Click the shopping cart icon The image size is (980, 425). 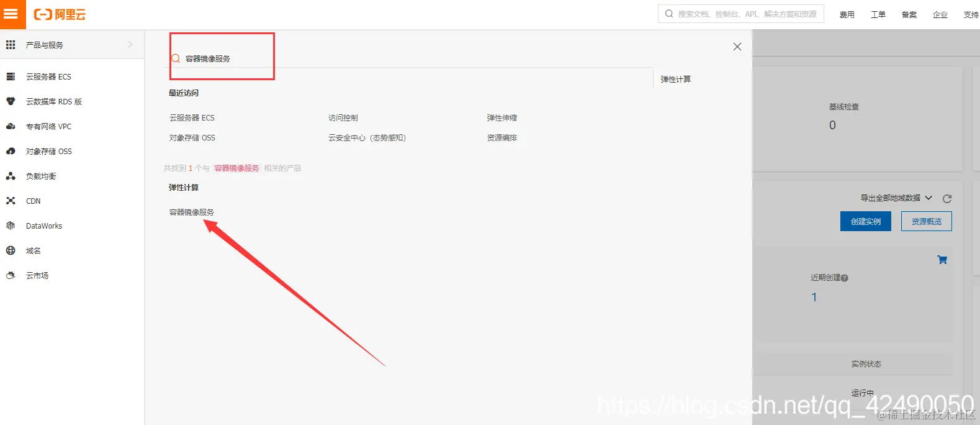(x=942, y=260)
